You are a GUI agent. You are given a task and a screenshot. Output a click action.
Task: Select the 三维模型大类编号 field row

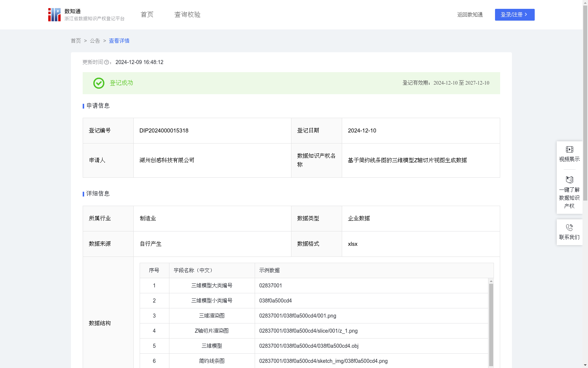[x=314, y=286]
